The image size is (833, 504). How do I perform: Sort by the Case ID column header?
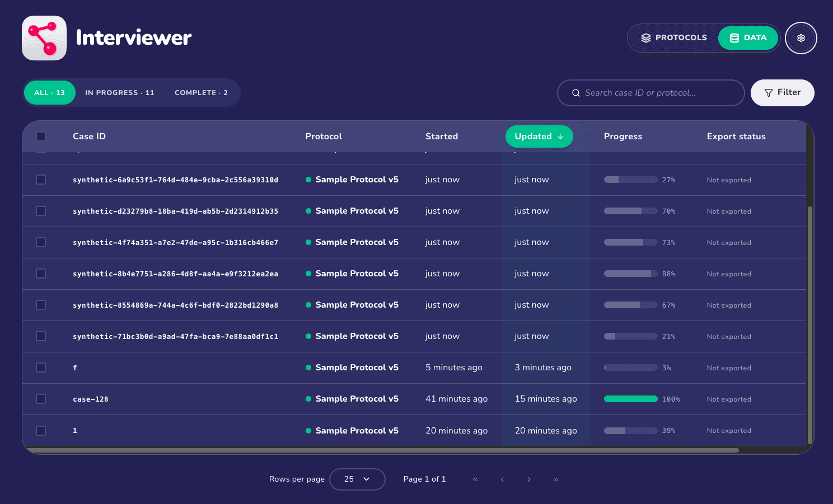tap(89, 136)
